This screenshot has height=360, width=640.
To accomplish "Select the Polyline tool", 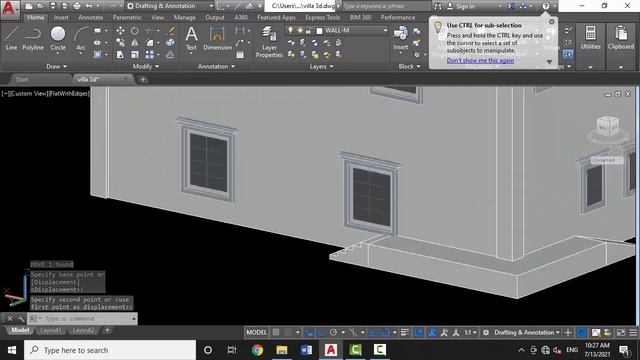I will (x=33, y=39).
